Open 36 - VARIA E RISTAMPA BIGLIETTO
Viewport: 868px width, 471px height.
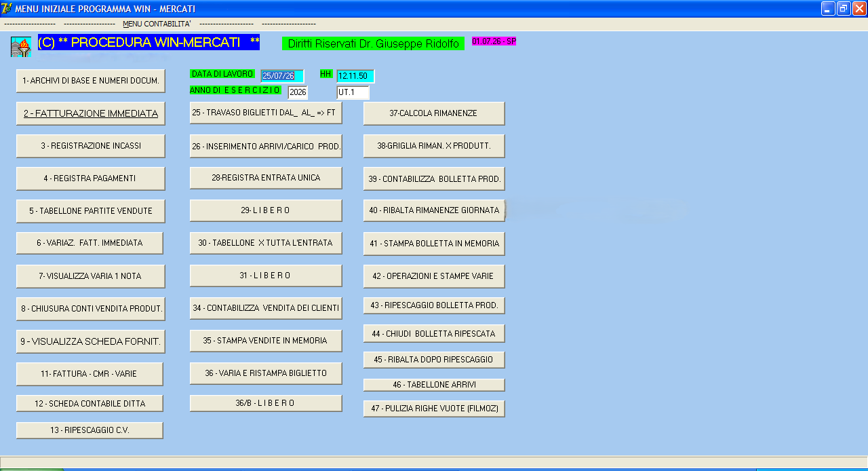tap(266, 373)
